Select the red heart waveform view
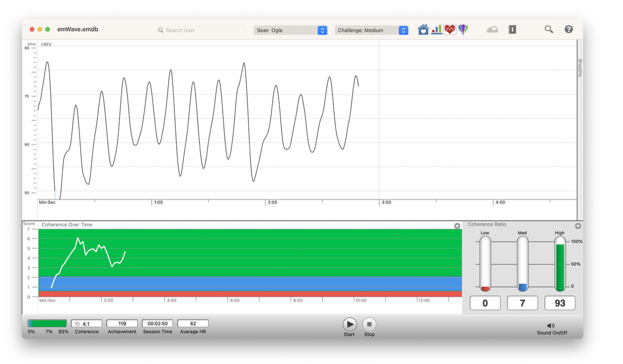 coord(450,30)
